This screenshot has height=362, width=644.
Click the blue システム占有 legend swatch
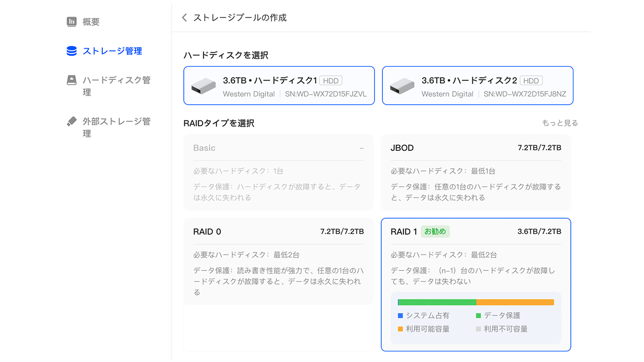pos(400,315)
